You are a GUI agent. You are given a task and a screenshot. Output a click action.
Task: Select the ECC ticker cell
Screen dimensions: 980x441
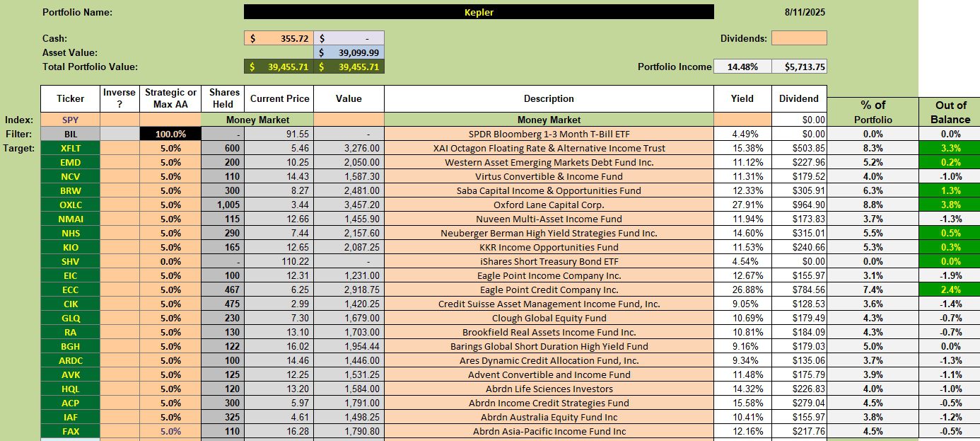[70, 290]
